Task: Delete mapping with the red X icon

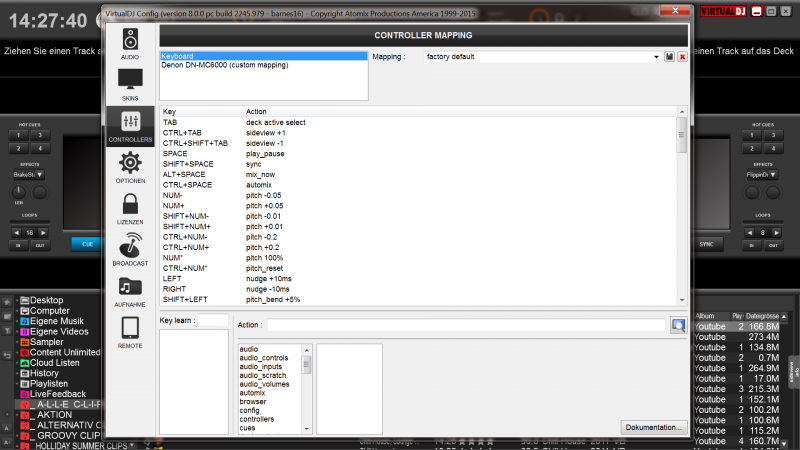Action: pyautogui.click(x=682, y=57)
